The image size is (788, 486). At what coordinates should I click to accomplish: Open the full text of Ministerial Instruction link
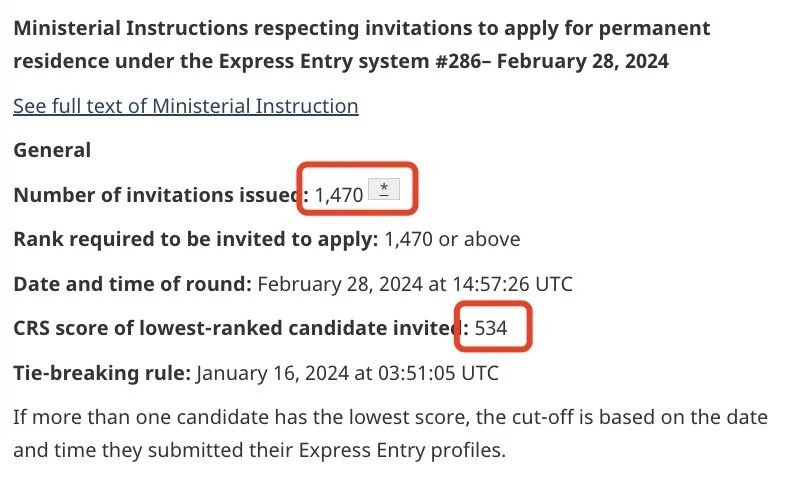[x=185, y=105]
